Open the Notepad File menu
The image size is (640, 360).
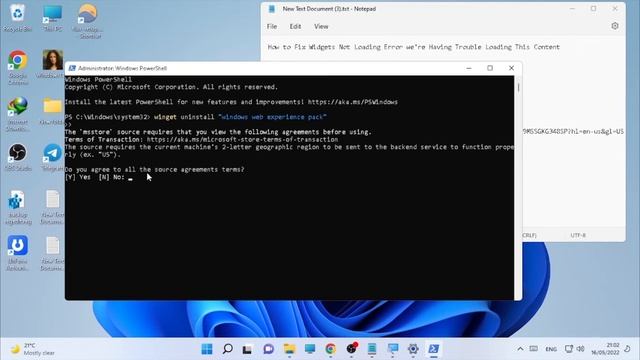click(x=272, y=27)
